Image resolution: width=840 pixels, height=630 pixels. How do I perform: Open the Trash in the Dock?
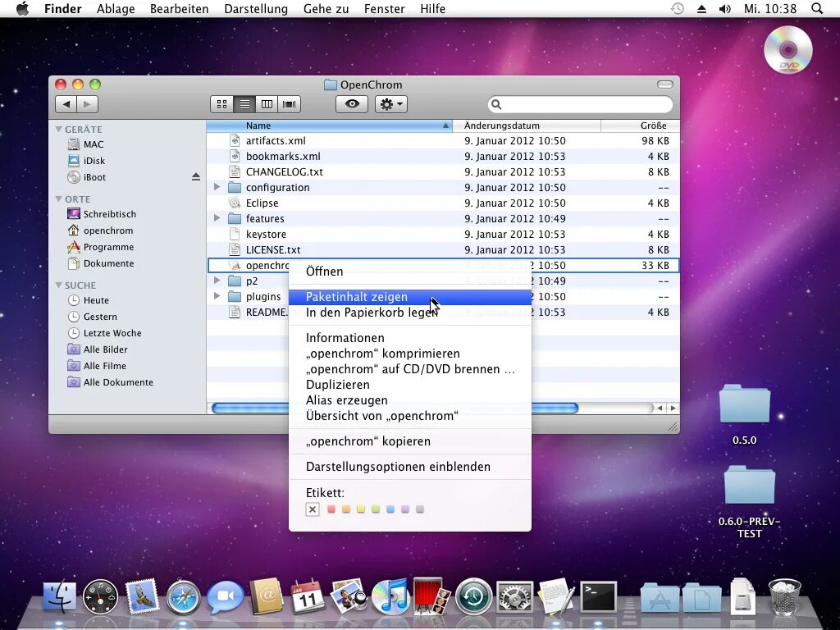(x=785, y=596)
